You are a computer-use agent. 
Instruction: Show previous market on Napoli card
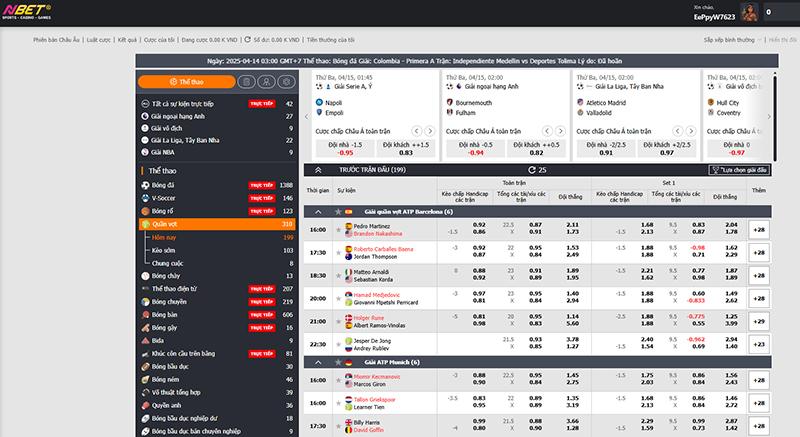[x=417, y=131]
